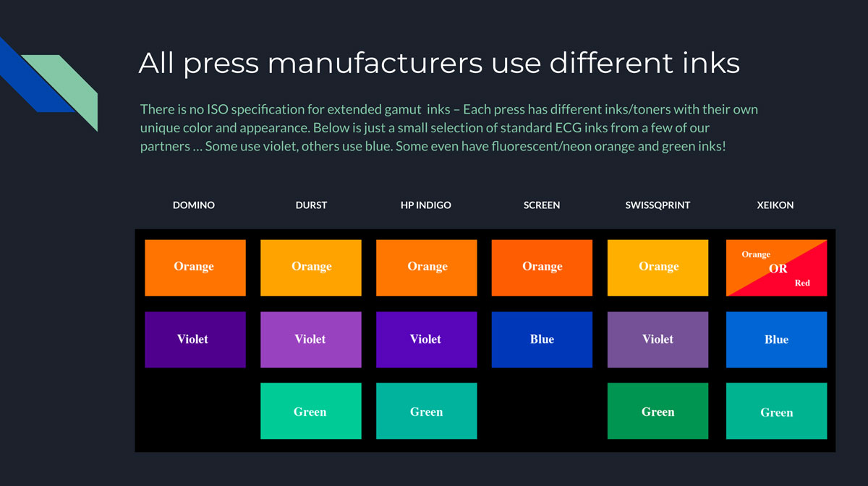Click the Screen Orange ink swatch
Screen dimensions: 868x486
pyautogui.click(x=542, y=268)
